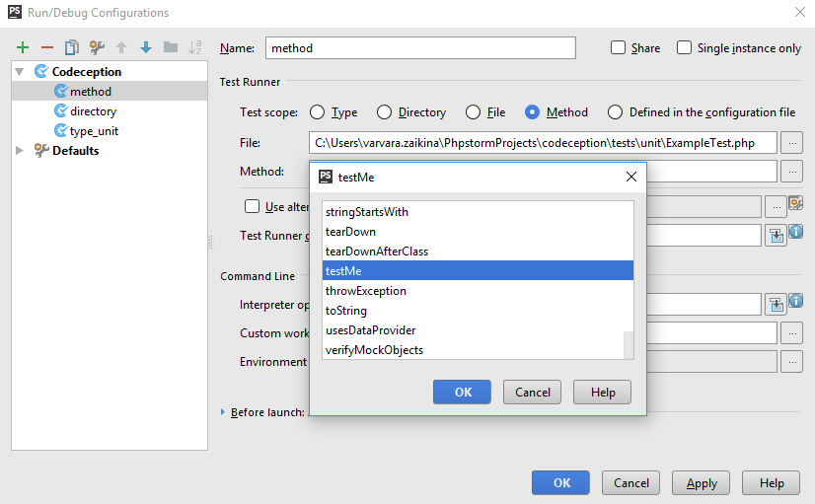Select type_unit configuration in tree

pos(110,131)
